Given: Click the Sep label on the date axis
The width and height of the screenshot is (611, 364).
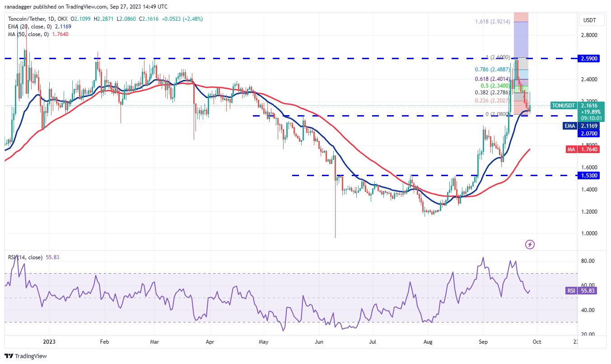Looking at the screenshot, I should click(x=483, y=342).
